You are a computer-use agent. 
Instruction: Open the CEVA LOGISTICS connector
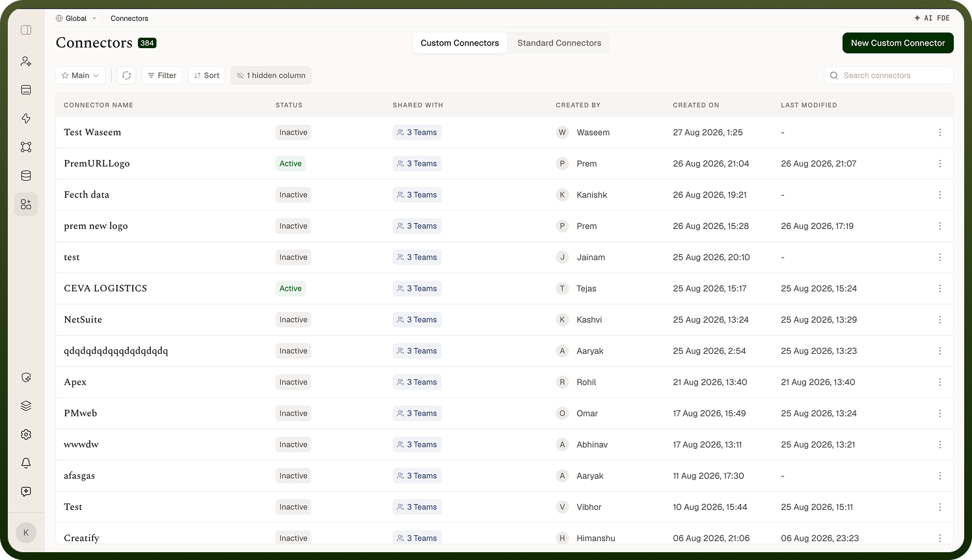105,289
